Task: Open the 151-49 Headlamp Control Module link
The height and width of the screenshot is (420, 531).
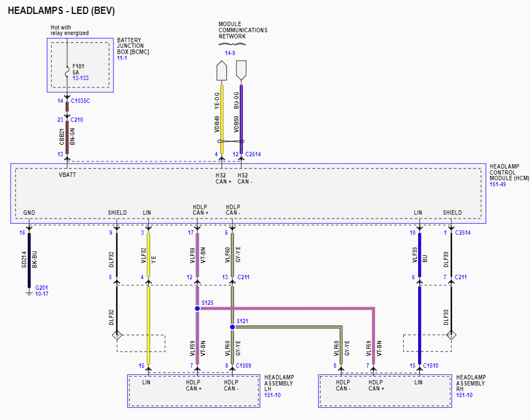Action: click(x=498, y=185)
